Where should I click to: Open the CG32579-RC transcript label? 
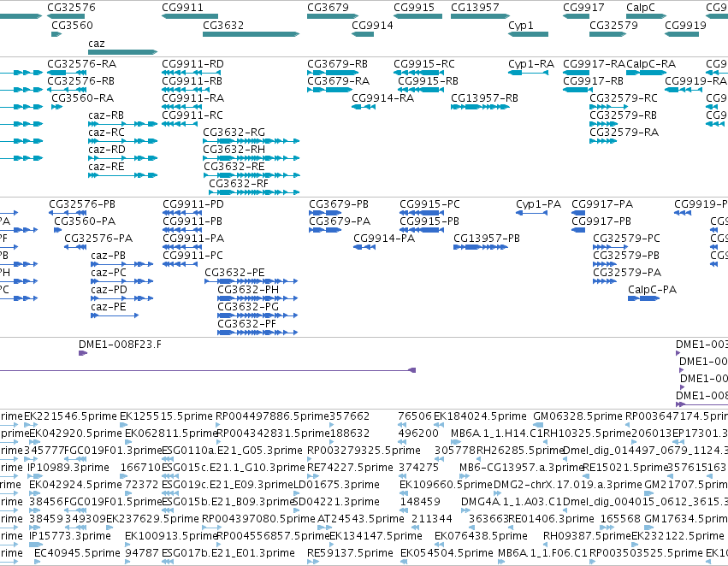tap(624, 97)
